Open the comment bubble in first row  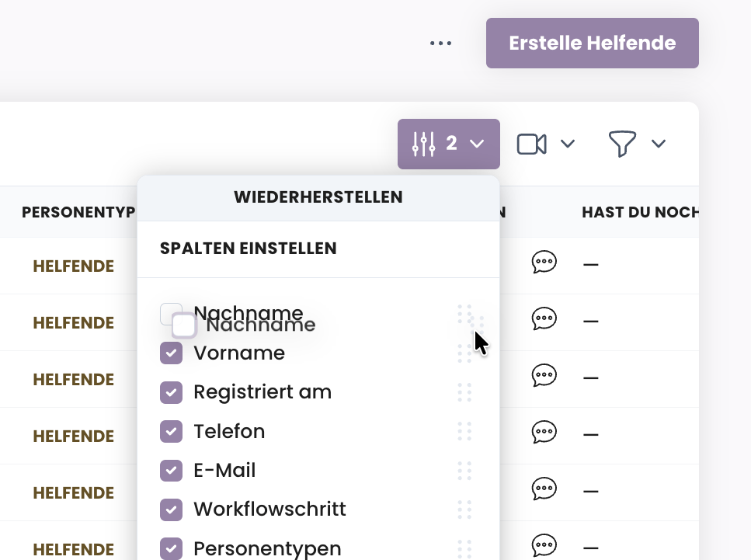(544, 262)
